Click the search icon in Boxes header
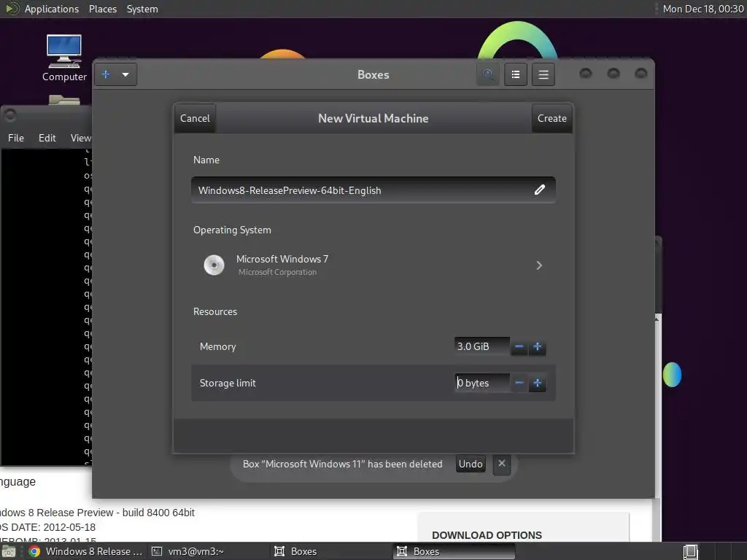The height and width of the screenshot is (560, 747). [x=488, y=74]
